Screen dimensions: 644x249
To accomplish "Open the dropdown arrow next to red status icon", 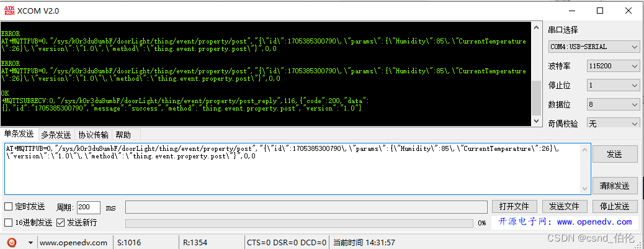I will click(30, 243).
